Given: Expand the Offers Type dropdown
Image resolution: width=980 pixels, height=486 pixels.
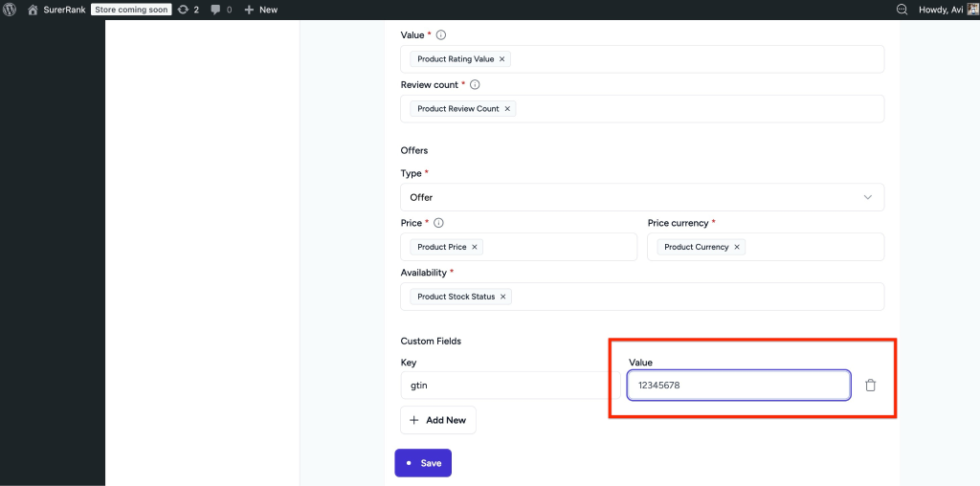Looking at the screenshot, I should point(641,197).
